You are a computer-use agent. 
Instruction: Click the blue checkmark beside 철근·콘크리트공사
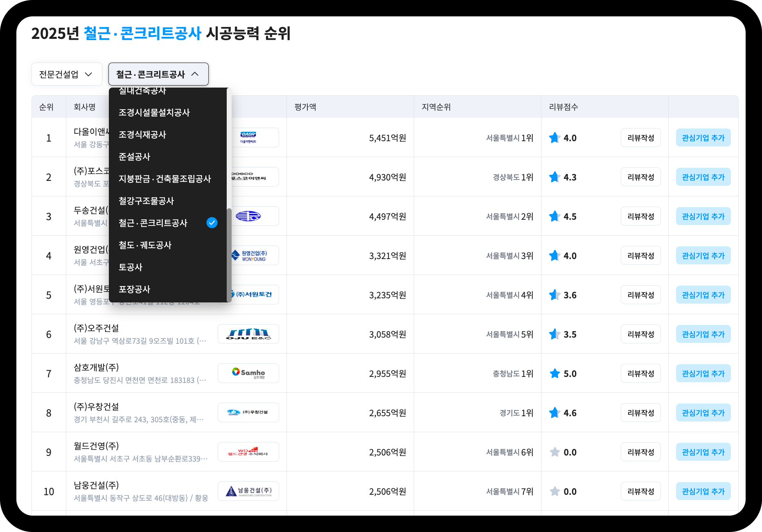tap(212, 223)
